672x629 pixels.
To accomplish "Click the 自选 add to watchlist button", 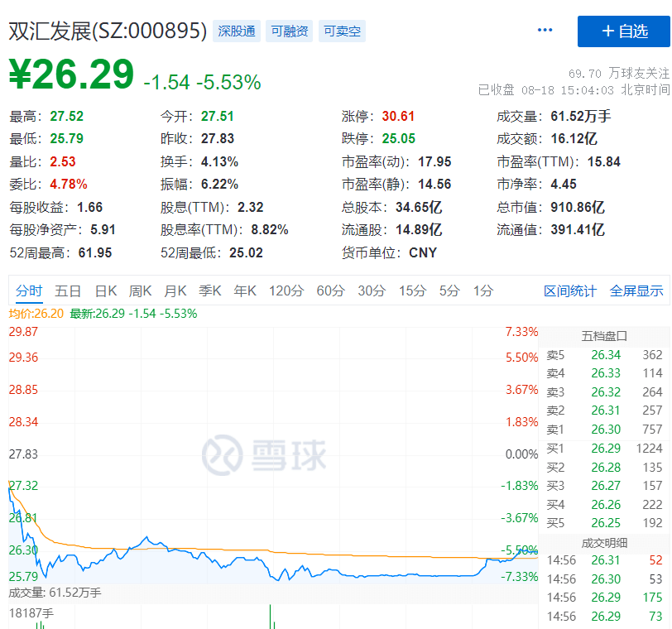I will (x=624, y=31).
